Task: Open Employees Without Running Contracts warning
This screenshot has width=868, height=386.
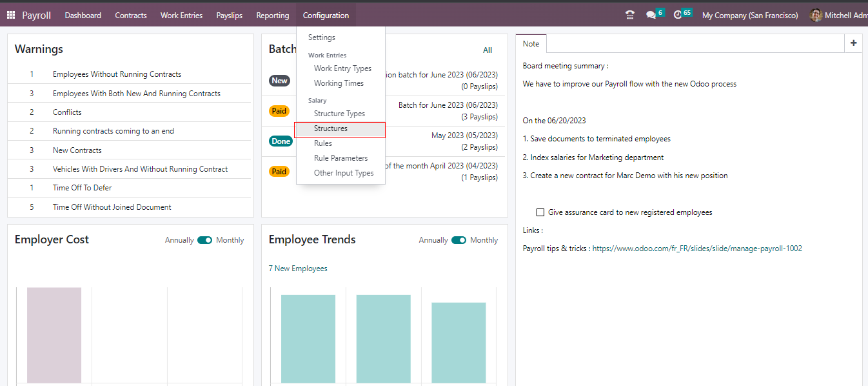Action: pyautogui.click(x=117, y=74)
